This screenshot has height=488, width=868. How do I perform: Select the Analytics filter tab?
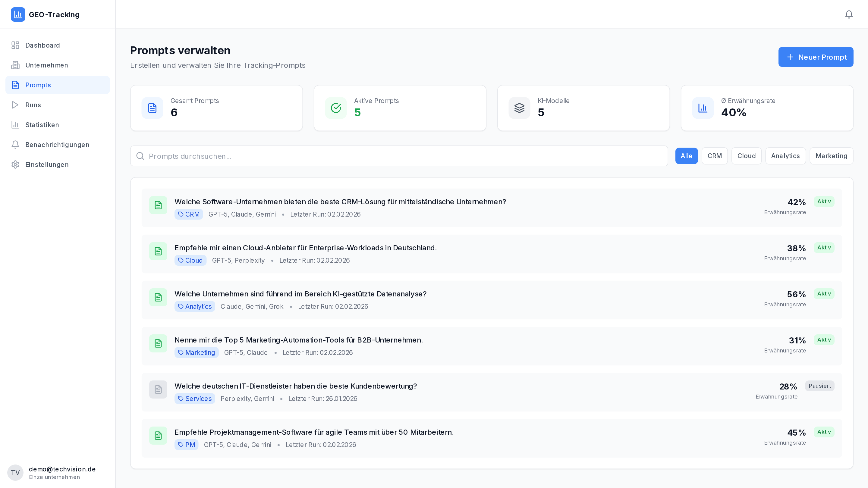pos(785,156)
